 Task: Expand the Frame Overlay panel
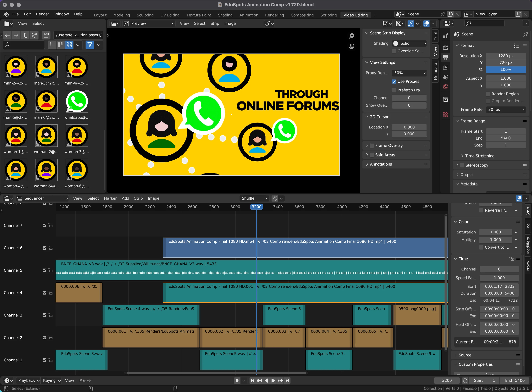(367, 145)
